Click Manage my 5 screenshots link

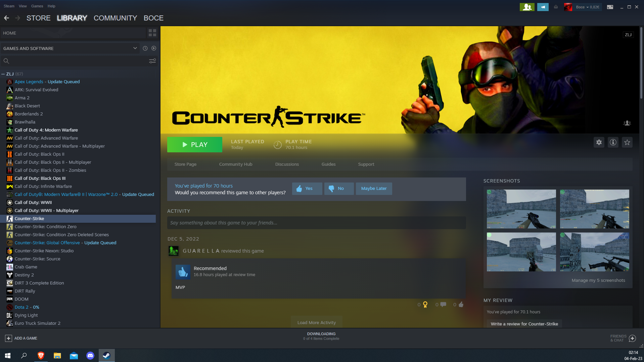click(598, 280)
